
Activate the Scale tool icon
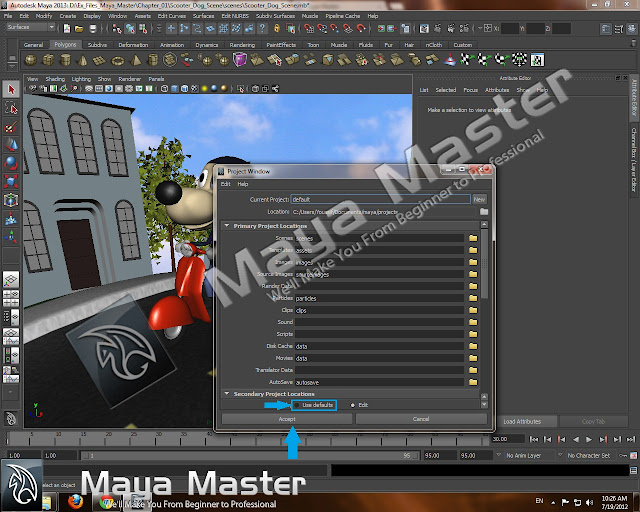click(11, 181)
